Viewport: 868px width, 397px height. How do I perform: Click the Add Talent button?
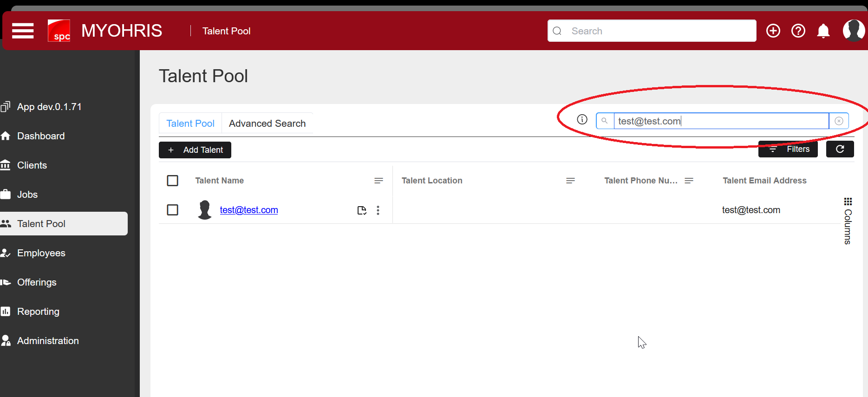pos(195,150)
